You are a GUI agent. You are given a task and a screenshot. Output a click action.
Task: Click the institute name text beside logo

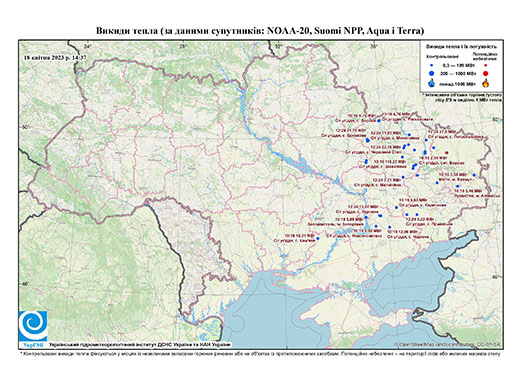click(140, 344)
